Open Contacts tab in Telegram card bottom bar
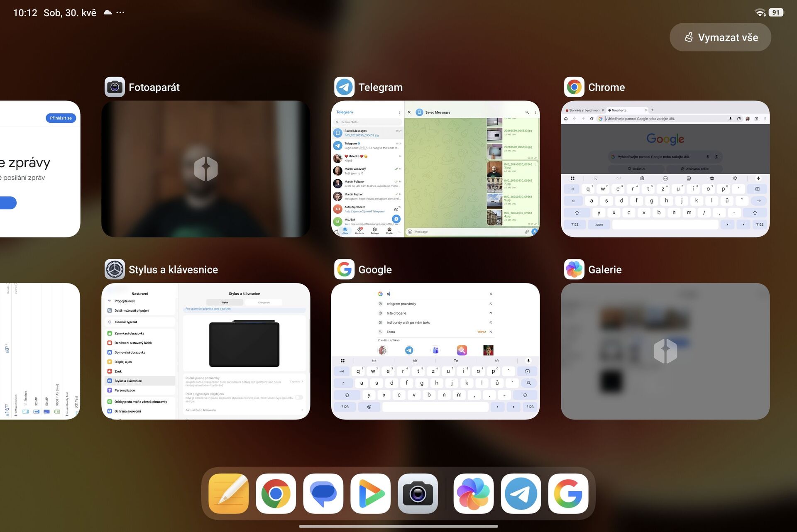 pyautogui.click(x=359, y=231)
